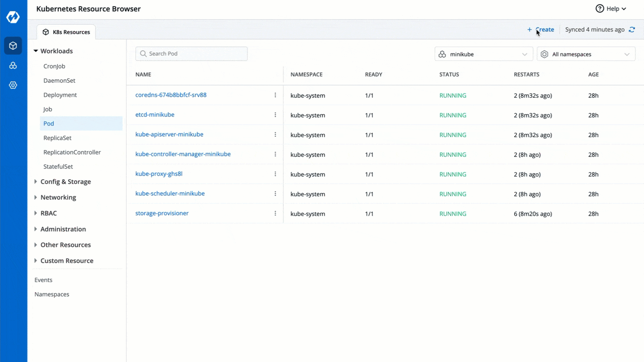Select Deployment in Workloads list
Screen dimensions: 644x362
60,95
